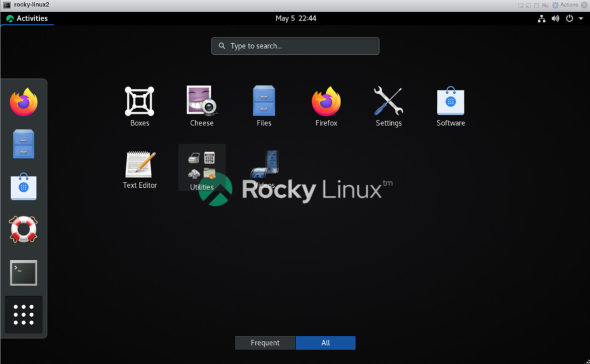This screenshot has height=364, width=590.
Task: Toggle the Show Applications grid button
Action: [x=24, y=314]
